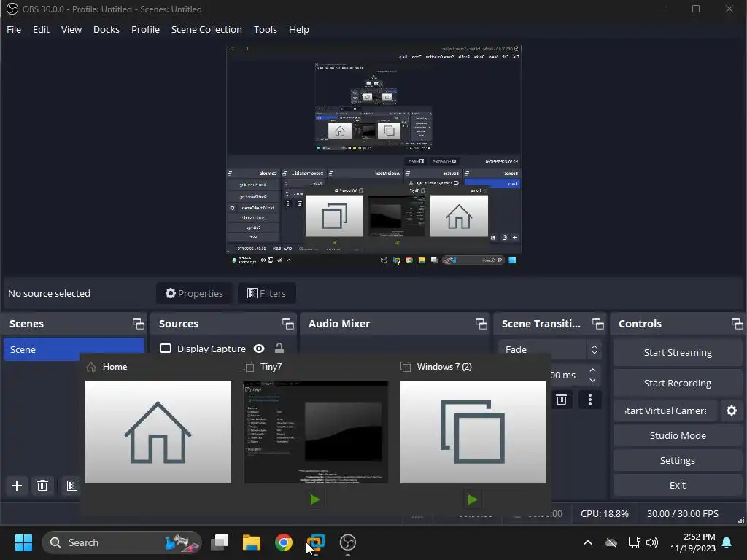The width and height of the screenshot is (747, 560).
Task: Open the View menu
Action: pyautogui.click(x=71, y=29)
